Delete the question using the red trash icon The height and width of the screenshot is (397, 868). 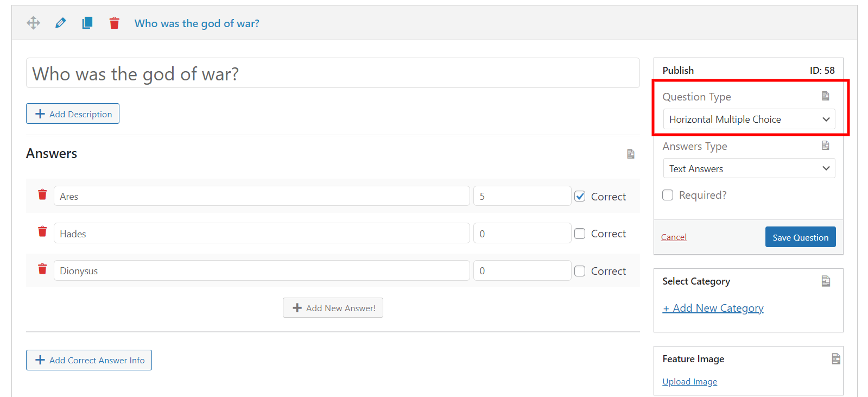point(114,23)
